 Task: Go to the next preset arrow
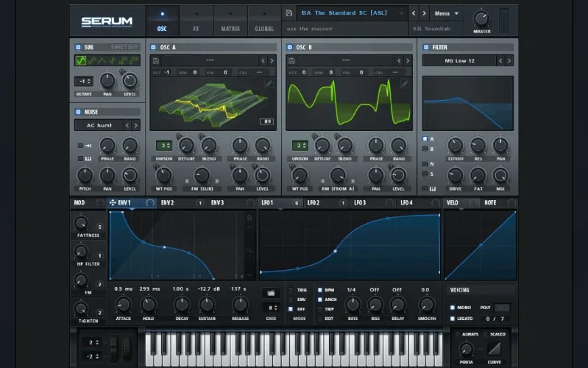pos(424,13)
